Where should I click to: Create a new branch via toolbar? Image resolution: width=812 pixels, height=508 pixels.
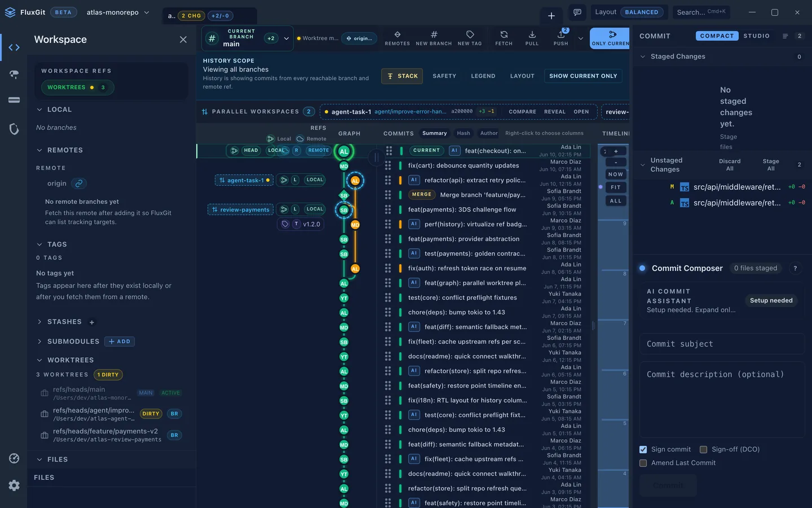pyautogui.click(x=434, y=38)
